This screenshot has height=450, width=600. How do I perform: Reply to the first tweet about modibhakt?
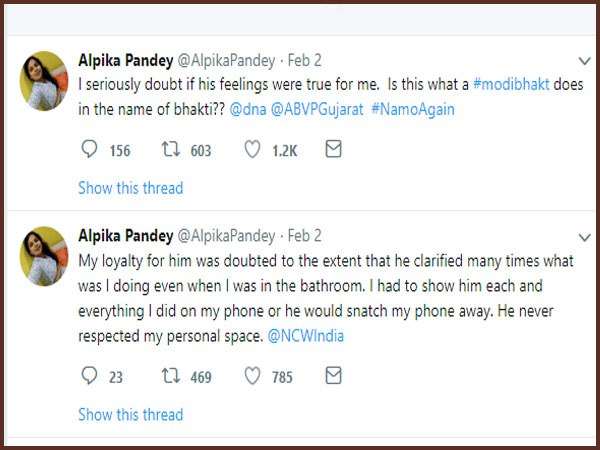click(x=89, y=150)
